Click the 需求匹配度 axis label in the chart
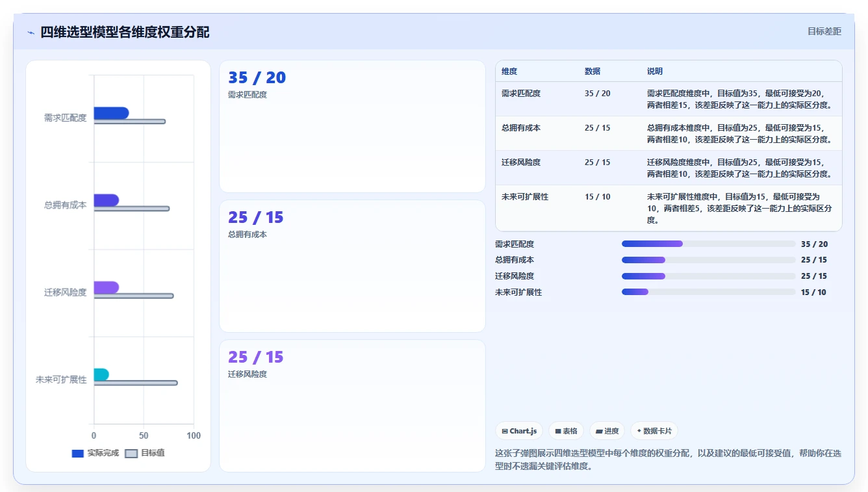Image resolution: width=868 pixels, height=492 pixels. click(x=65, y=118)
